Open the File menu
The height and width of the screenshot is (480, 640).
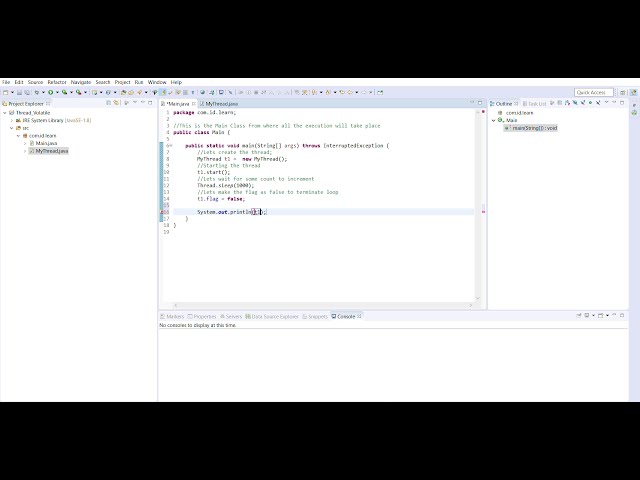(x=6, y=82)
